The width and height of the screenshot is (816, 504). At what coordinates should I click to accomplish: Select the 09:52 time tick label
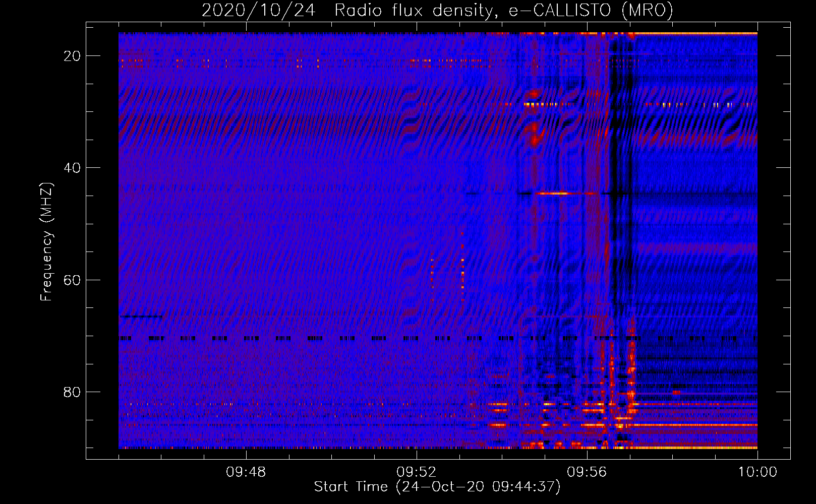(416, 472)
